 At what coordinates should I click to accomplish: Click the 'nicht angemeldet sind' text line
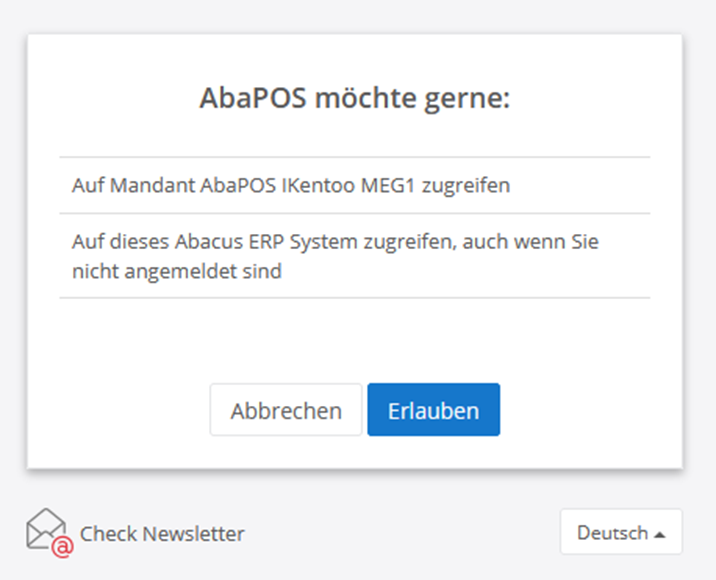point(176,271)
